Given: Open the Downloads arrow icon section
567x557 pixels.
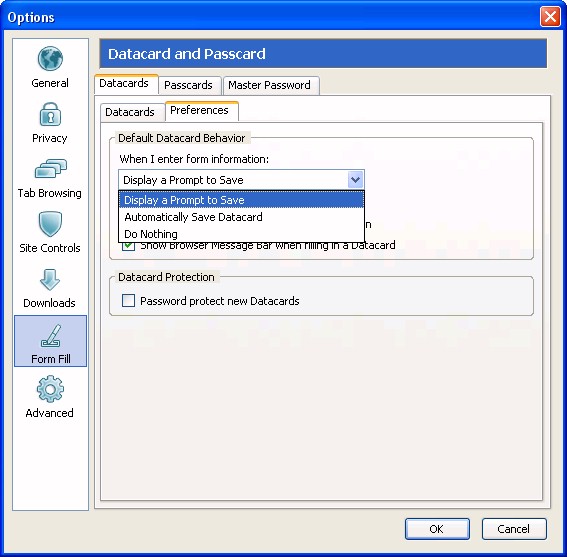Looking at the screenshot, I should [50, 280].
